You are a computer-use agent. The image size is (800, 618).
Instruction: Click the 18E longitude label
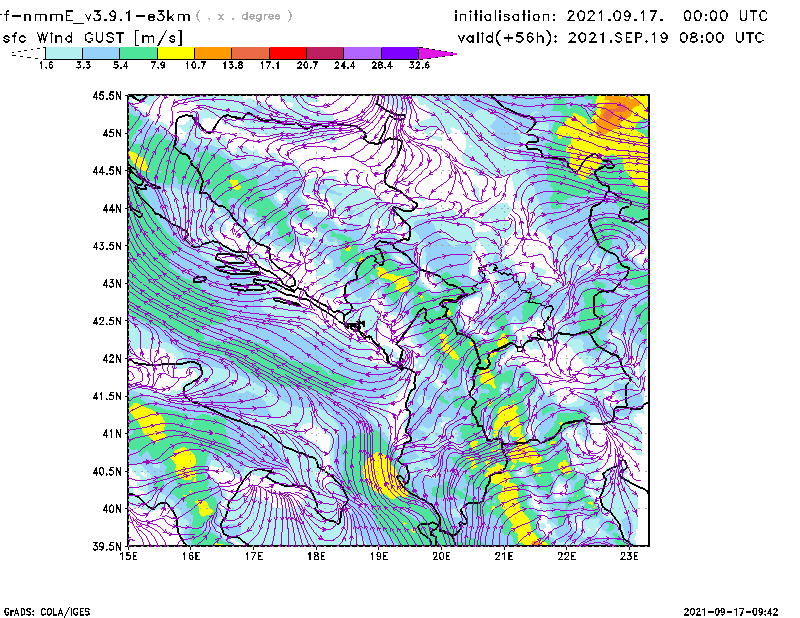click(316, 556)
